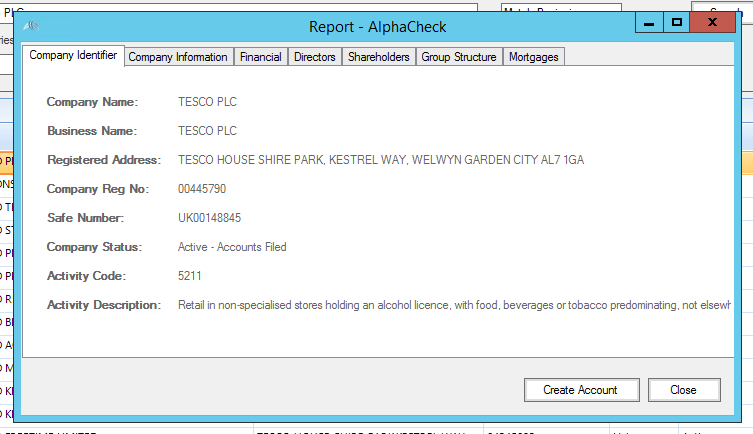Open the Shareholders tab
753x434 pixels.
[x=378, y=57]
